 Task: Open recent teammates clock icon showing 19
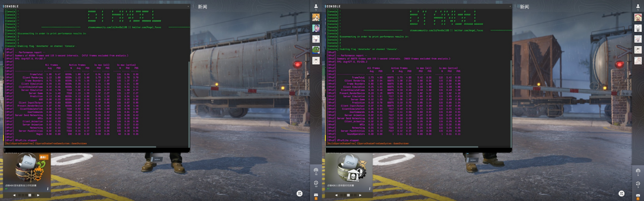pyautogui.click(x=316, y=183)
